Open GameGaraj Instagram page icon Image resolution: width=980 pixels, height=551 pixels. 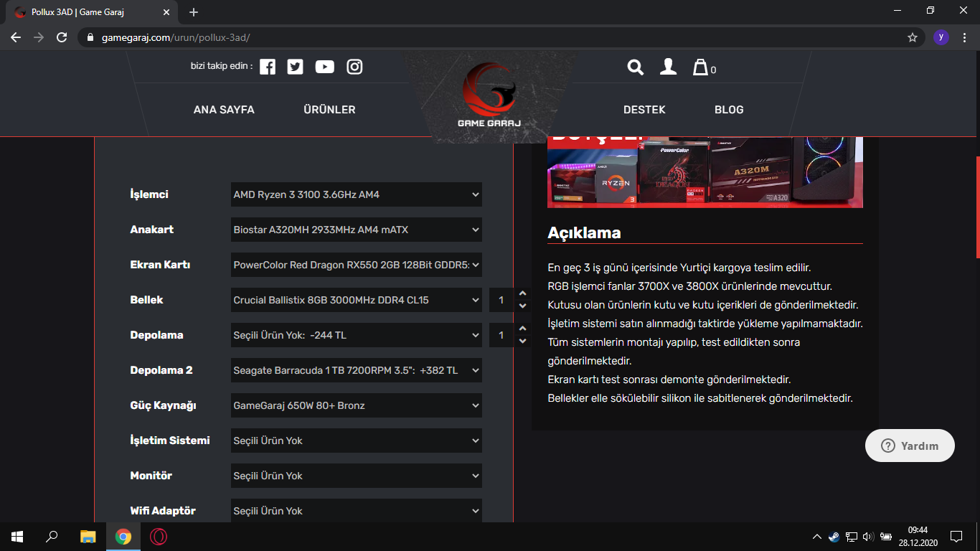coord(354,67)
